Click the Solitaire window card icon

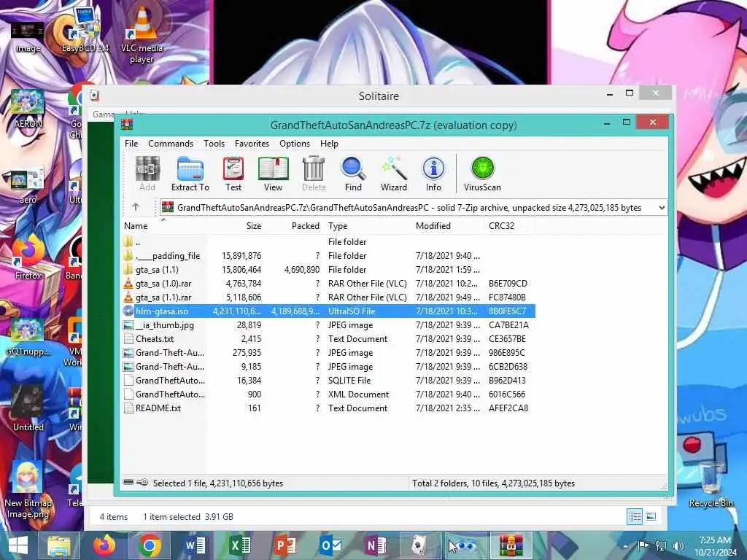[x=95, y=96]
